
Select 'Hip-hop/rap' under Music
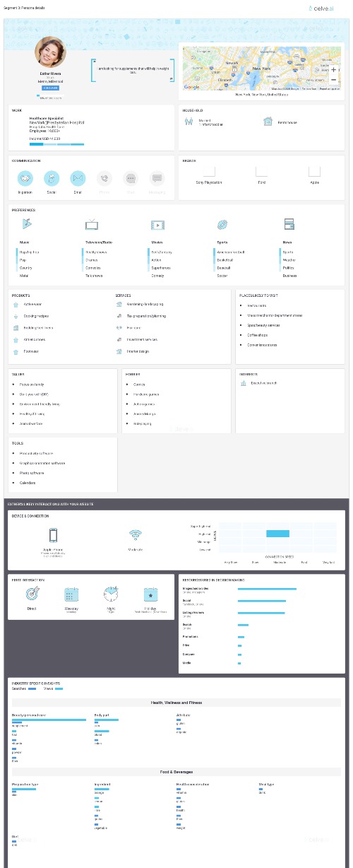point(29,252)
